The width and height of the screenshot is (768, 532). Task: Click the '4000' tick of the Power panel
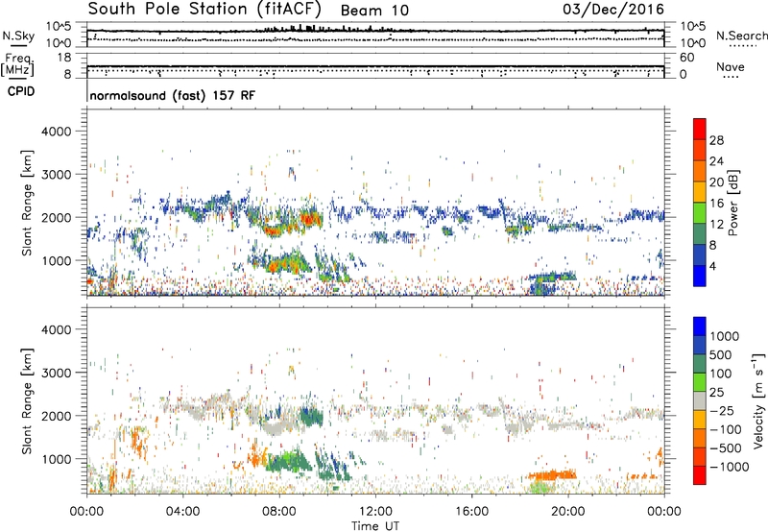click(x=56, y=132)
